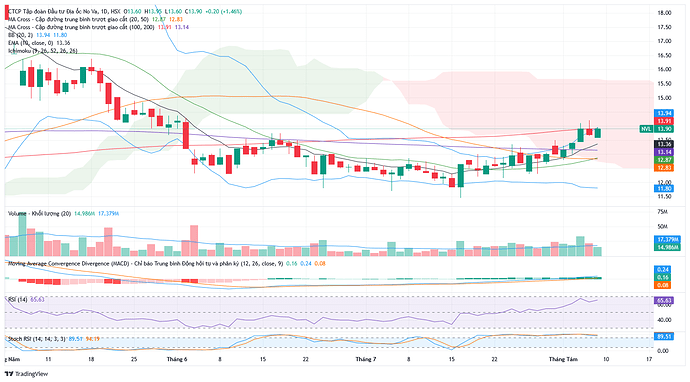The image size is (690, 382).
Task: Click the 17.379M volume average label
Action: [x=667, y=240]
